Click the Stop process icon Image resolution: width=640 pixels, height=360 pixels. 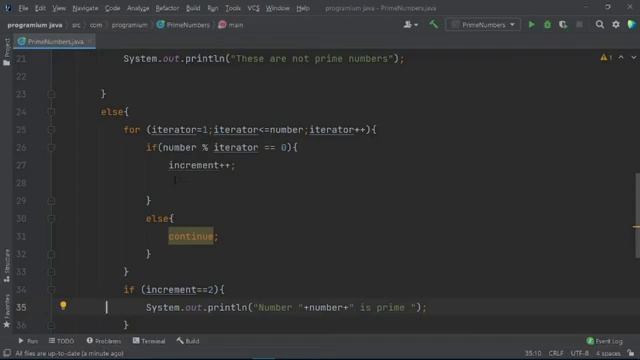(x=579, y=25)
